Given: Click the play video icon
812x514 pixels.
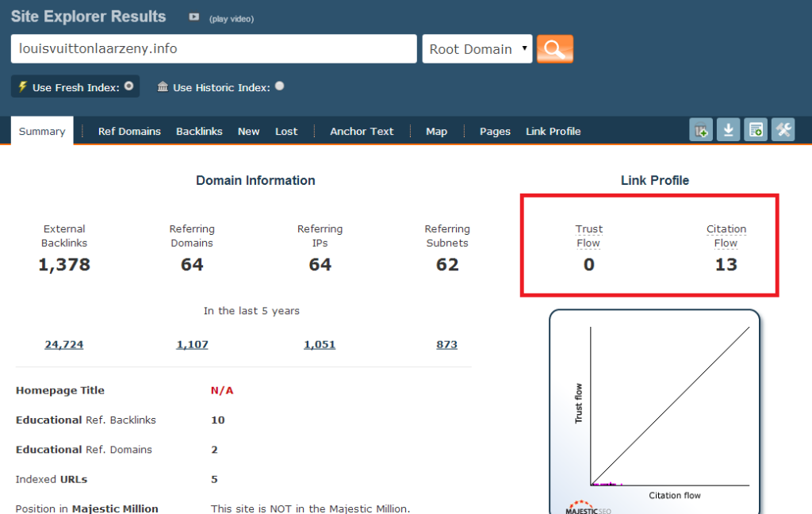Looking at the screenshot, I should point(193,17).
